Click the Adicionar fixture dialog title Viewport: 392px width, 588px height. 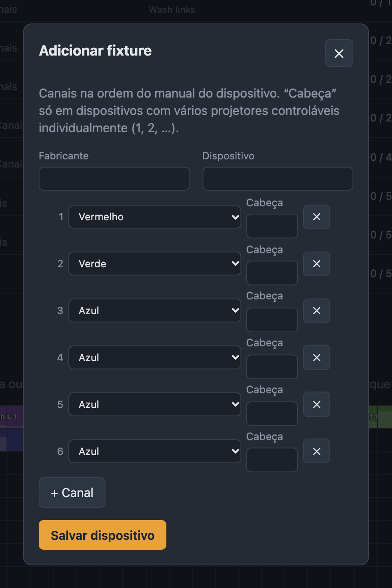click(x=95, y=51)
